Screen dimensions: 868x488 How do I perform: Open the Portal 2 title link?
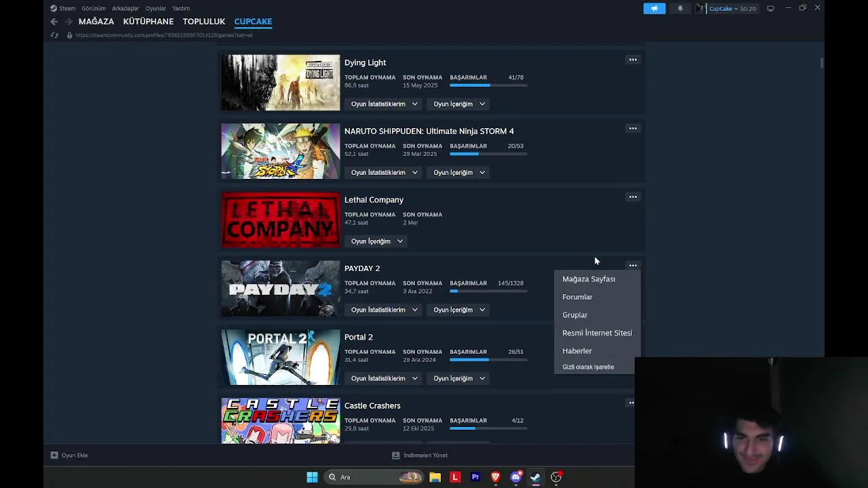358,337
